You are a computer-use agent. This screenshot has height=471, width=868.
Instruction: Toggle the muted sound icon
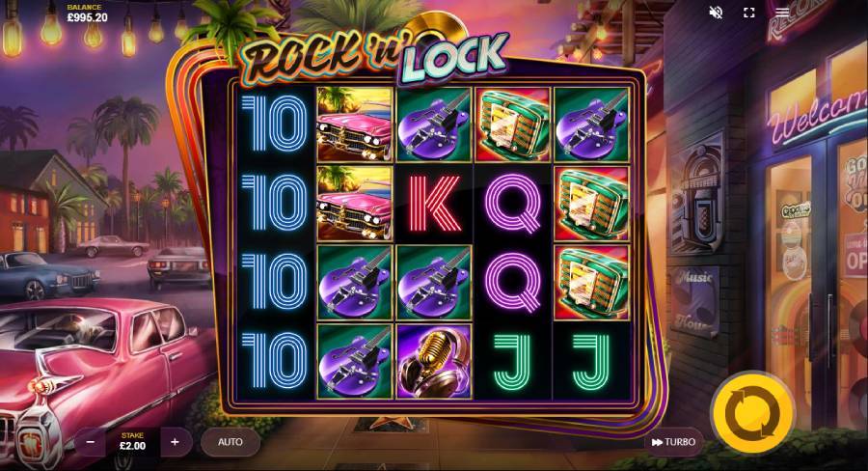pyautogui.click(x=716, y=13)
